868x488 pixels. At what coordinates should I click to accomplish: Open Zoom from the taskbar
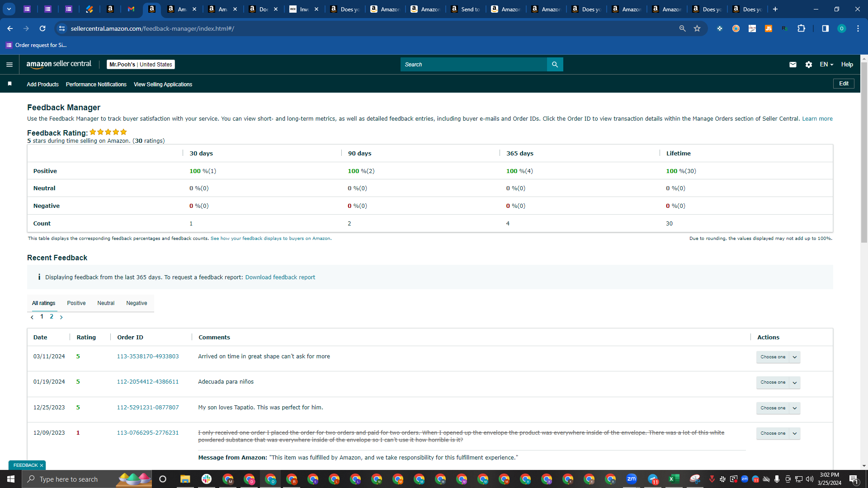click(x=631, y=479)
